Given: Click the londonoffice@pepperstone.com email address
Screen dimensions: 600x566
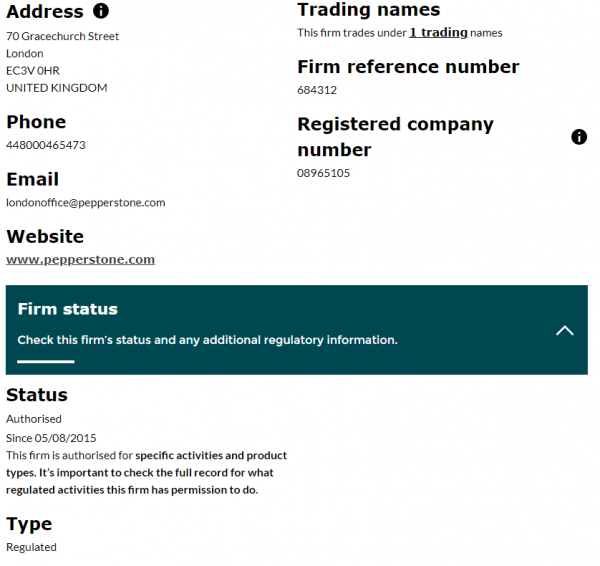Looking at the screenshot, I should point(86,202).
